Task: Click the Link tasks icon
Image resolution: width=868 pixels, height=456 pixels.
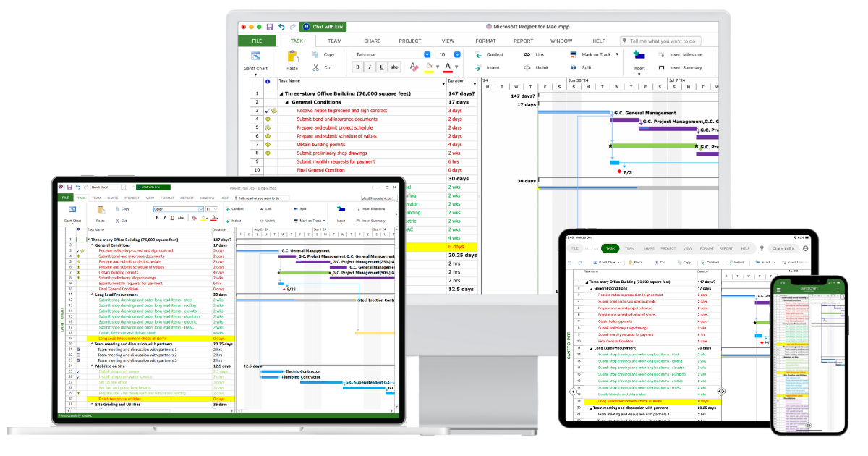Action: [526, 54]
